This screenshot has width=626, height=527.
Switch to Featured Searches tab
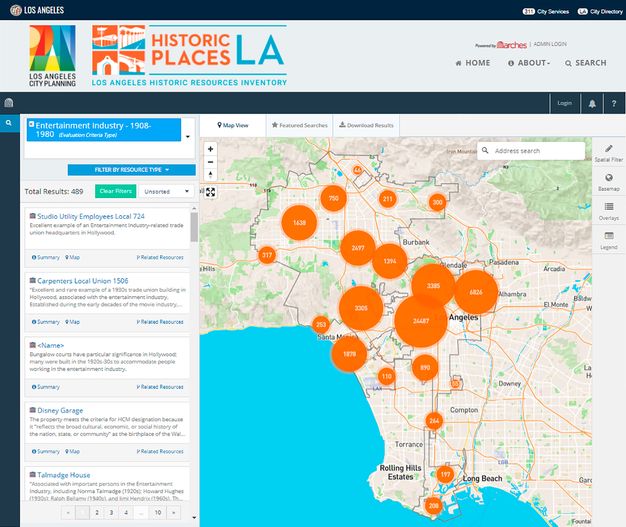[x=299, y=126]
